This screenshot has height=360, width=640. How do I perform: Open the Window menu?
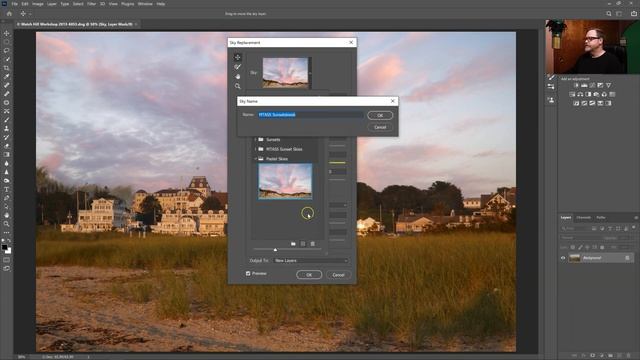pyautogui.click(x=145, y=4)
